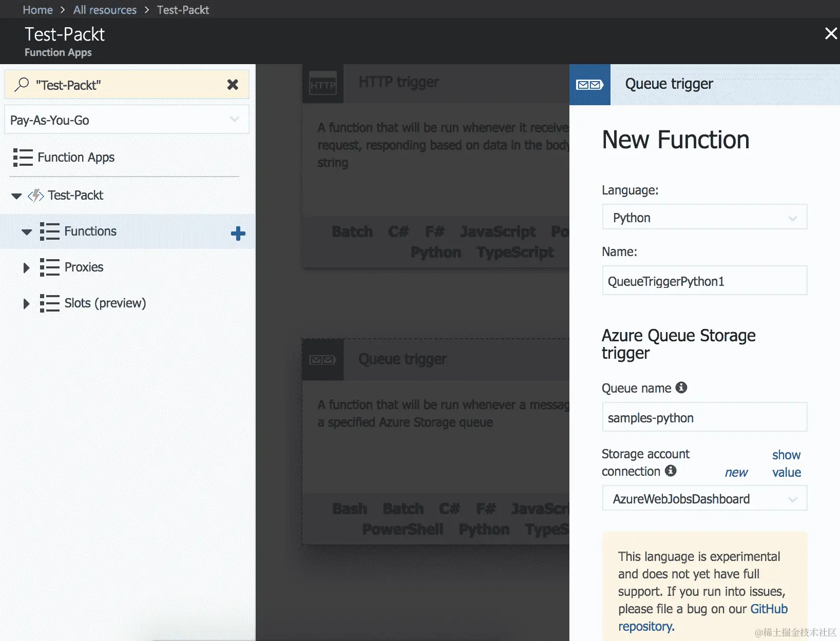Click the "New Function" heading
Viewport: 840px width, 641px height.
676,140
